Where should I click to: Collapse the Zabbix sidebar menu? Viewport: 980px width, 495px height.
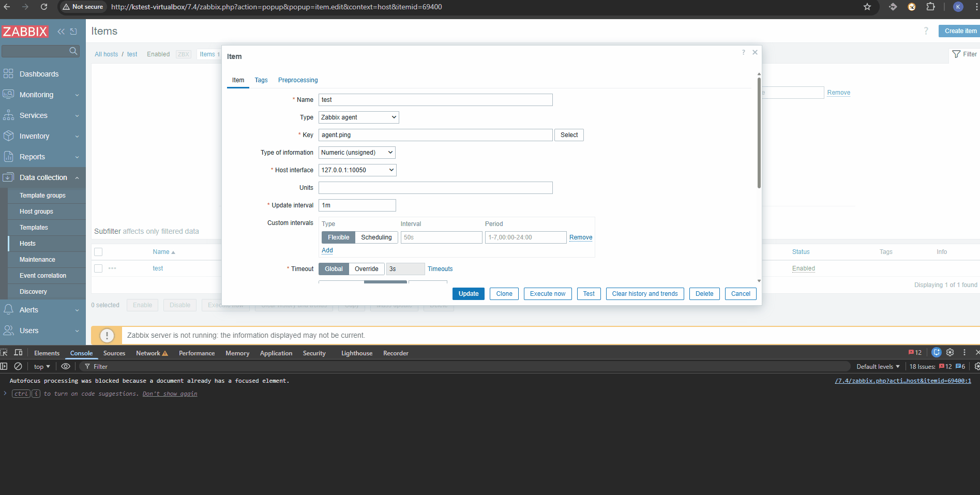click(x=61, y=32)
